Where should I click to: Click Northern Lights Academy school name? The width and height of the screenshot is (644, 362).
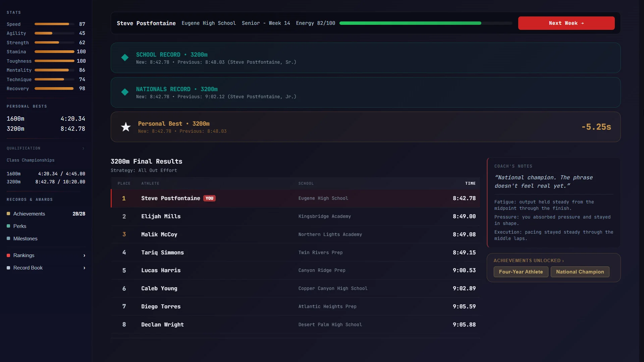(x=330, y=235)
